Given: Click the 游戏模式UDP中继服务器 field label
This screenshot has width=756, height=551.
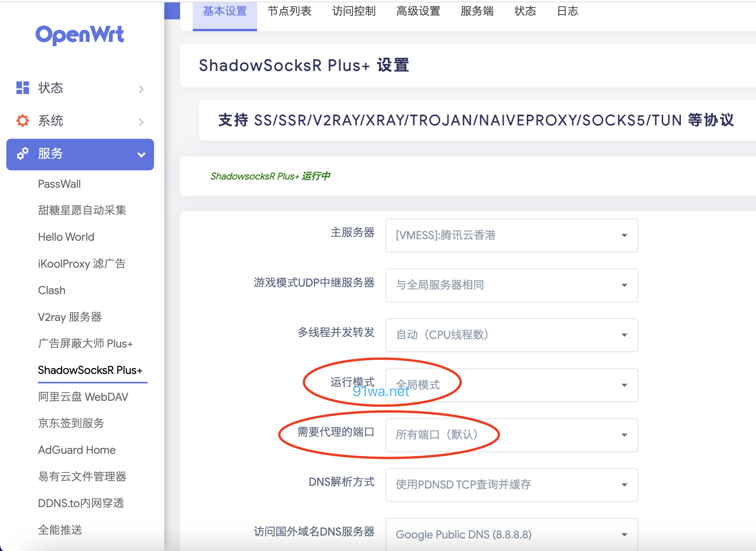Looking at the screenshot, I should pos(314,283).
